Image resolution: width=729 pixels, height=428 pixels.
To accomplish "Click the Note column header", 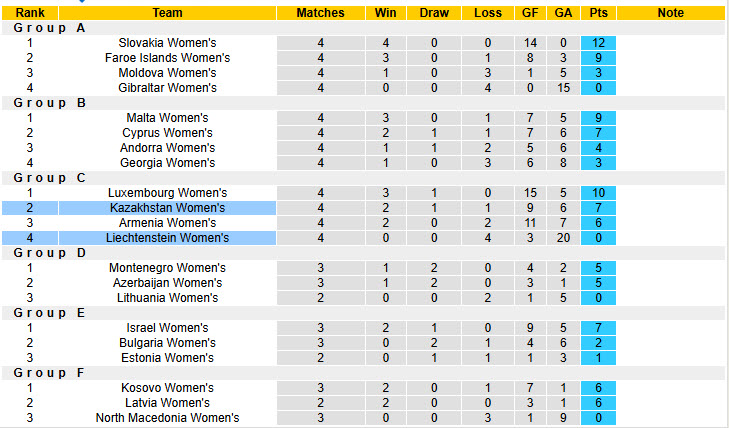I will [671, 13].
